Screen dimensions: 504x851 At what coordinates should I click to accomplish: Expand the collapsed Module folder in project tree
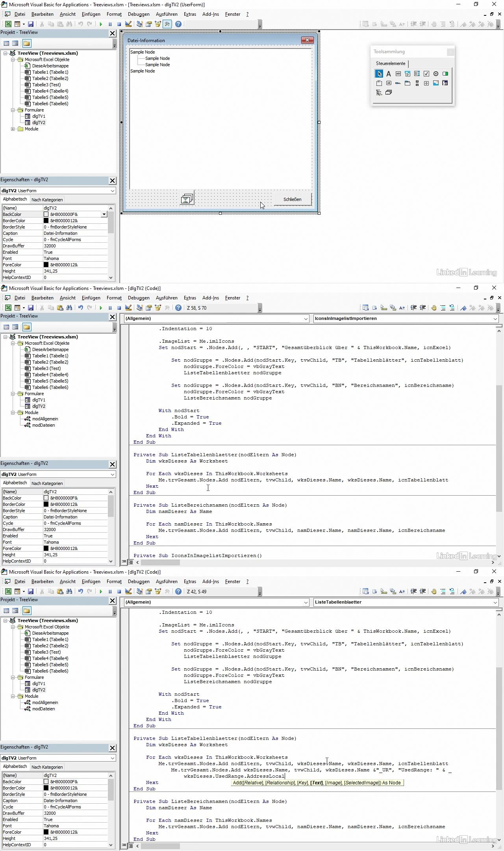click(13, 129)
